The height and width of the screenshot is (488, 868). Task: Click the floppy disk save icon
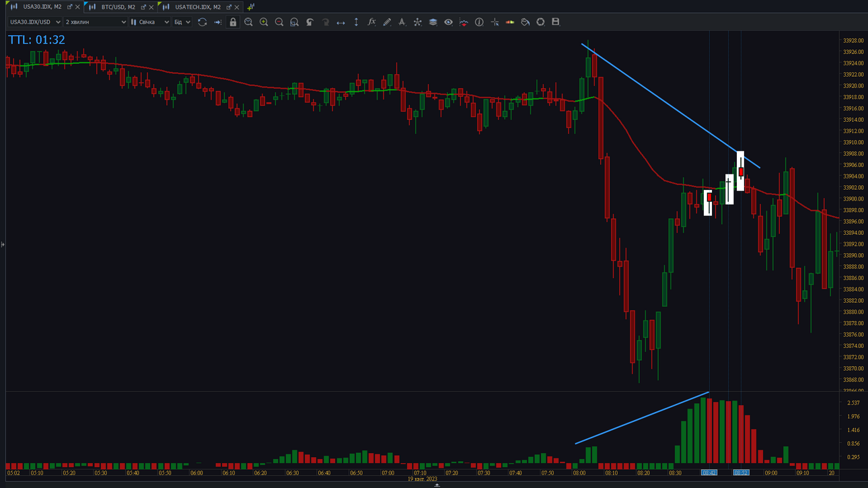(x=556, y=22)
